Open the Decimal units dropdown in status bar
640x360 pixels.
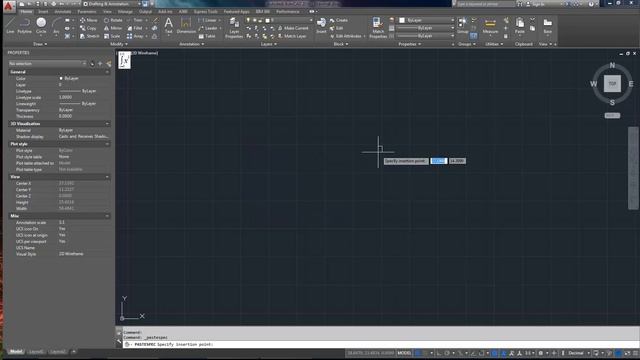pyautogui.click(x=578, y=353)
